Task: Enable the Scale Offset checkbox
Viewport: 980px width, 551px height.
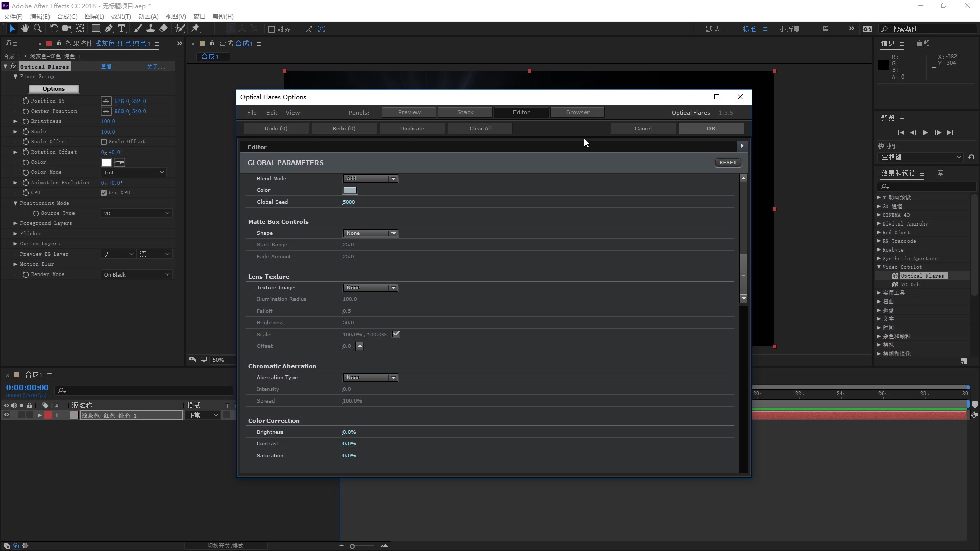Action: point(104,142)
